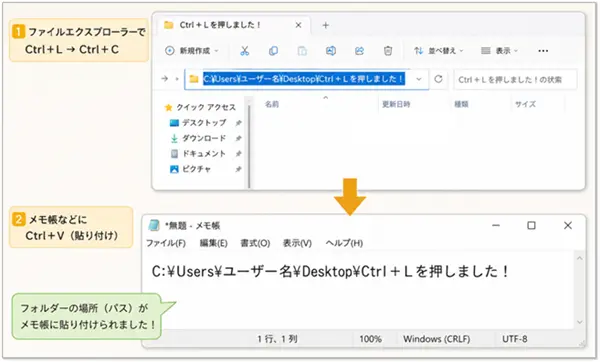
Task: Expand the address bar history dropdown chevron
Action: coord(419,79)
